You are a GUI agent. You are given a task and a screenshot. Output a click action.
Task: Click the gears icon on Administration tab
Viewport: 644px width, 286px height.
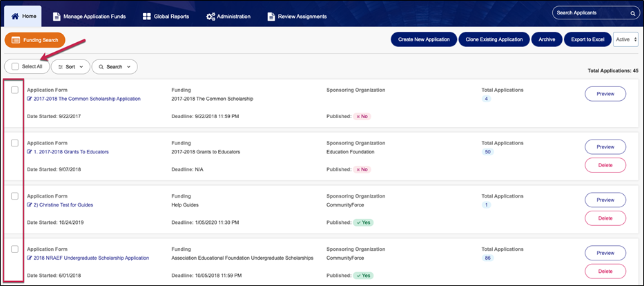(211, 17)
